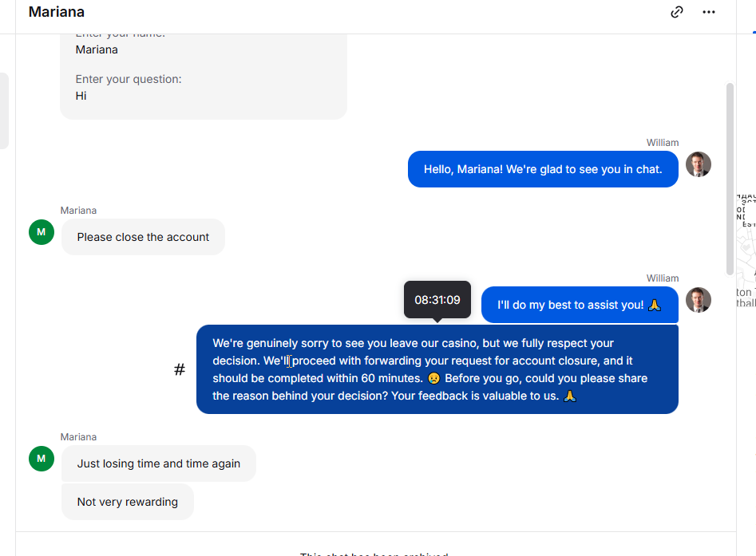Click the map thumbnail at right edge
Image resolution: width=756 pixels, height=556 pixels.
(x=746, y=250)
